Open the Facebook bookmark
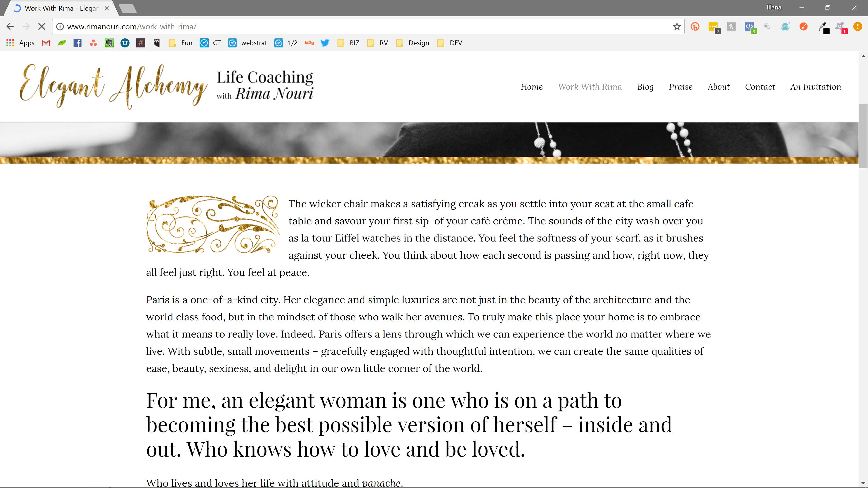 click(x=78, y=43)
